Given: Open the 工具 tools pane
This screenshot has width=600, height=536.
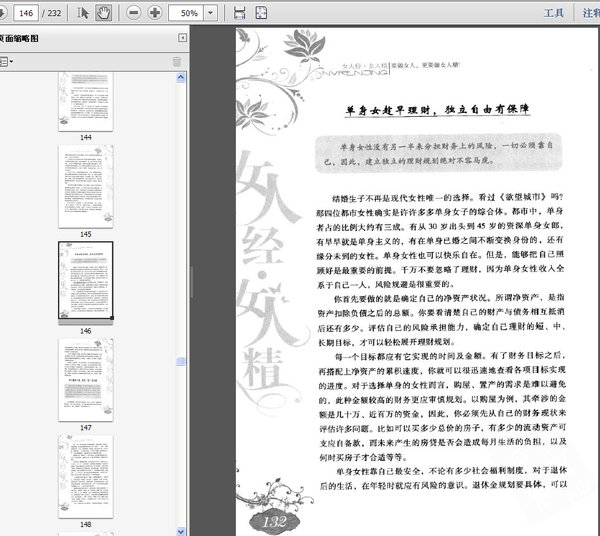Looking at the screenshot, I should click(x=554, y=13).
